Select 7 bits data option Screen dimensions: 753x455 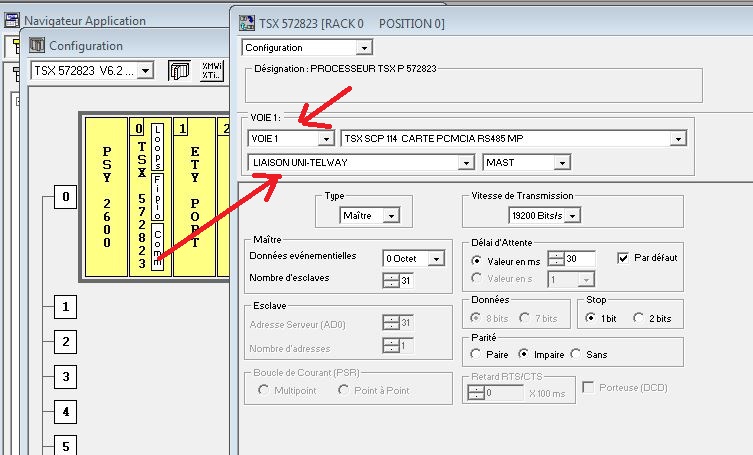524,318
